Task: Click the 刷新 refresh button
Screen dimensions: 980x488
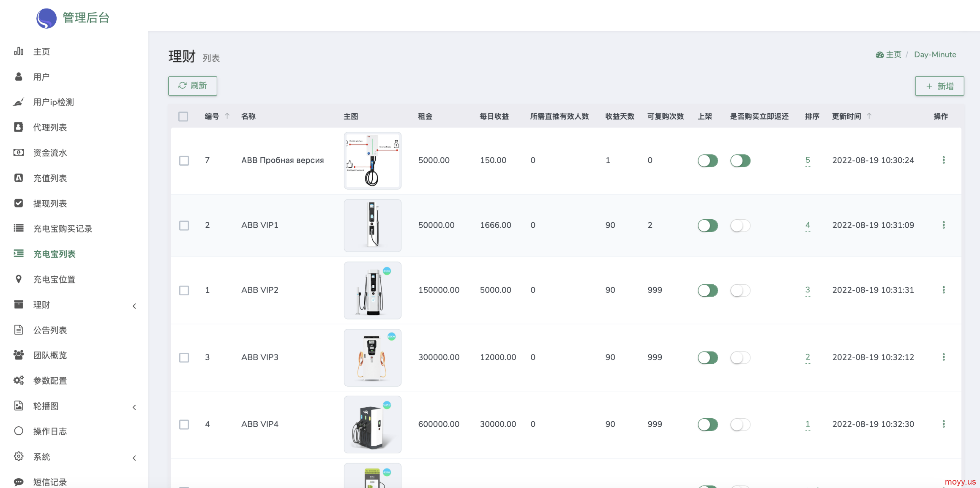Action: 193,86
